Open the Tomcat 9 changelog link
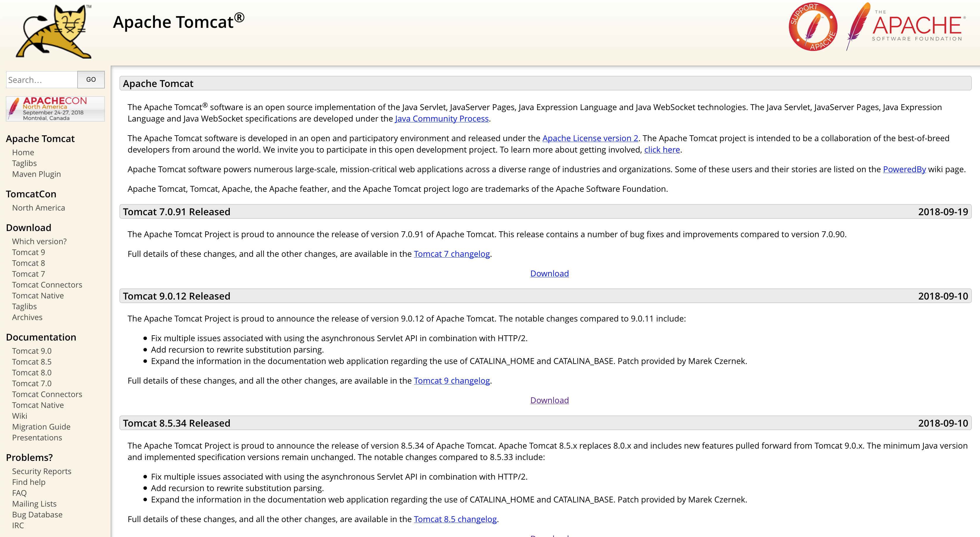This screenshot has height=537, width=980. click(x=452, y=381)
